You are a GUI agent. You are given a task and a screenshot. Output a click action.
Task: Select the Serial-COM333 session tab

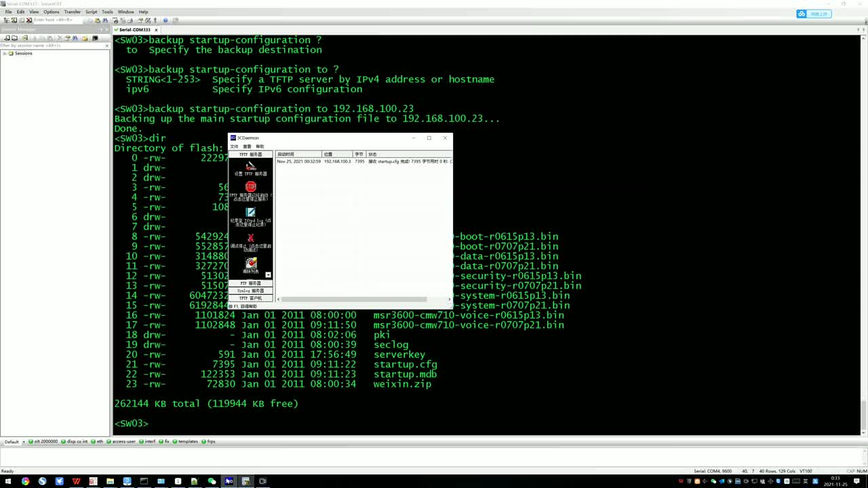pyautogui.click(x=134, y=30)
